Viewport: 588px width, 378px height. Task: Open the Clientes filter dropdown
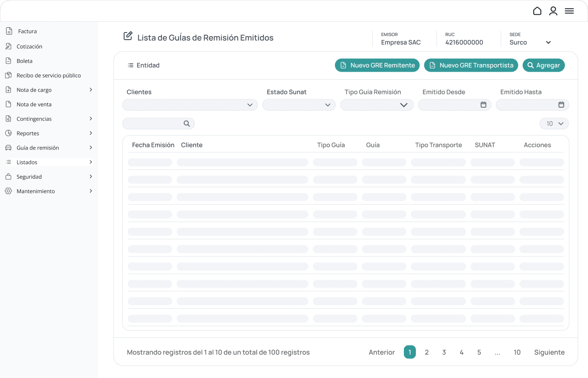[190, 105]
